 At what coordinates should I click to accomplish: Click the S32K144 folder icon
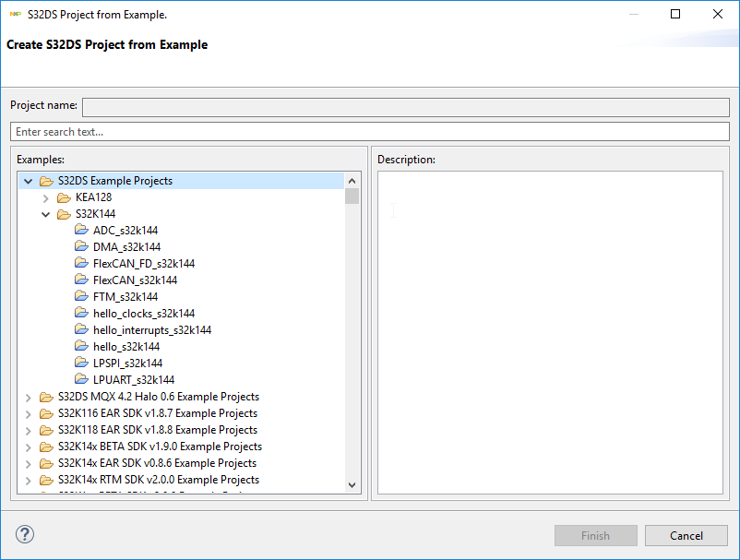[x=64, y=214]
